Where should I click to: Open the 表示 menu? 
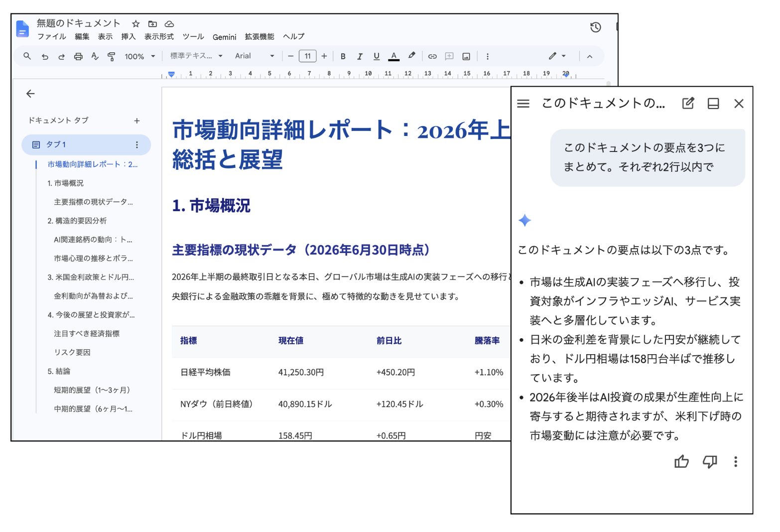click(x=105, y=37)
